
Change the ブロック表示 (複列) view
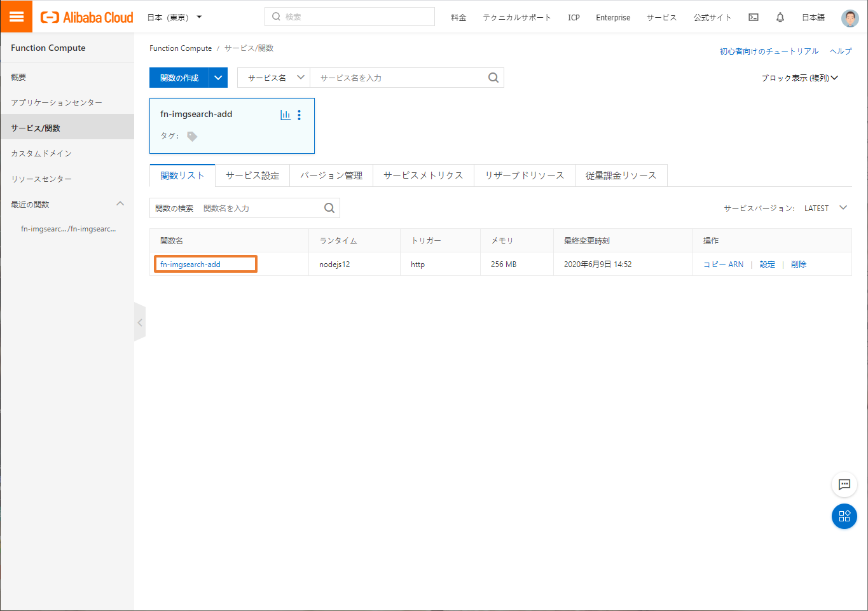tap(800, 78)
